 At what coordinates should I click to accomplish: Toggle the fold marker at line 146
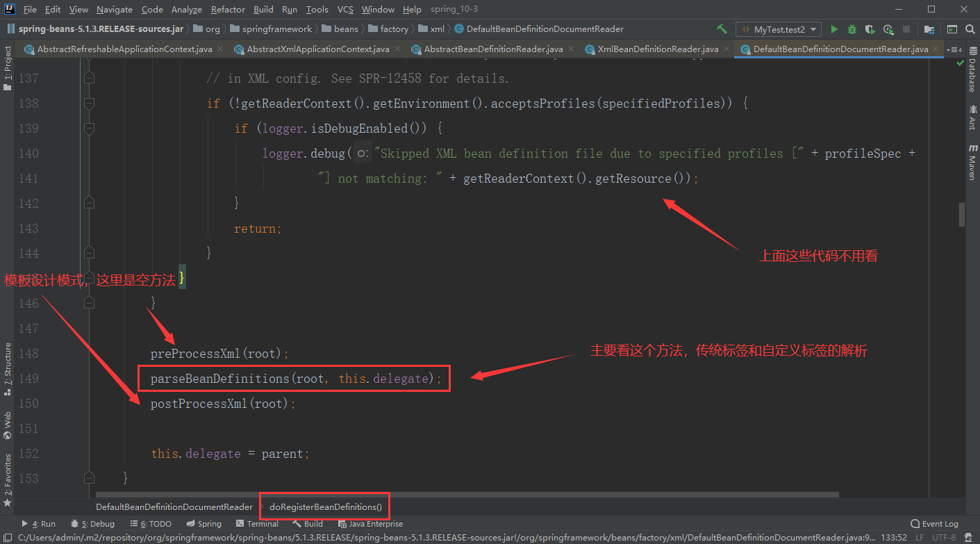coord(88,304)
